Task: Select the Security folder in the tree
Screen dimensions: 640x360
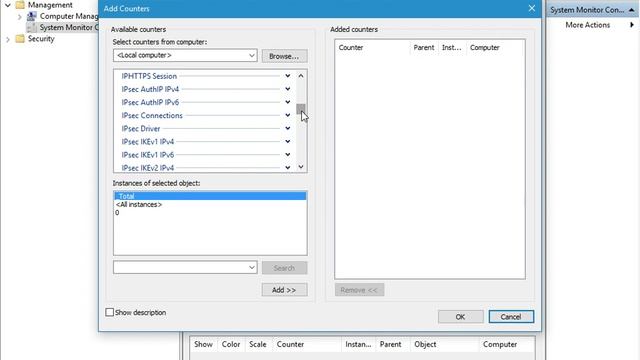Action: (41, 39)
